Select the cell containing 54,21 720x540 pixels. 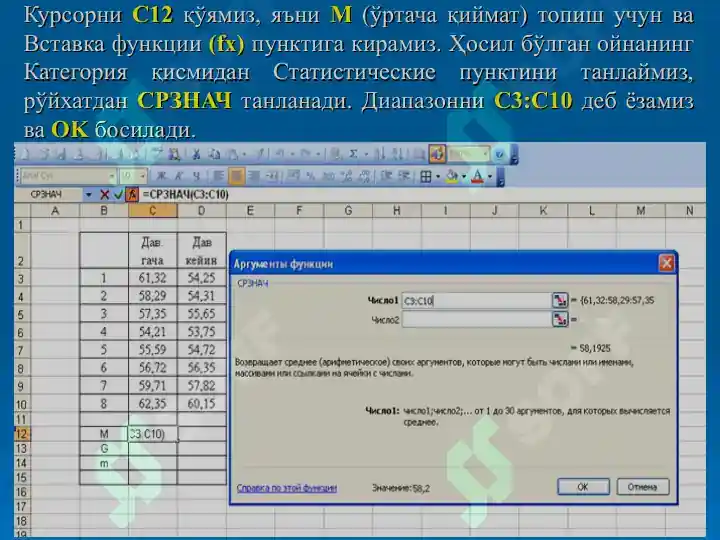click(x=152, y=332)
